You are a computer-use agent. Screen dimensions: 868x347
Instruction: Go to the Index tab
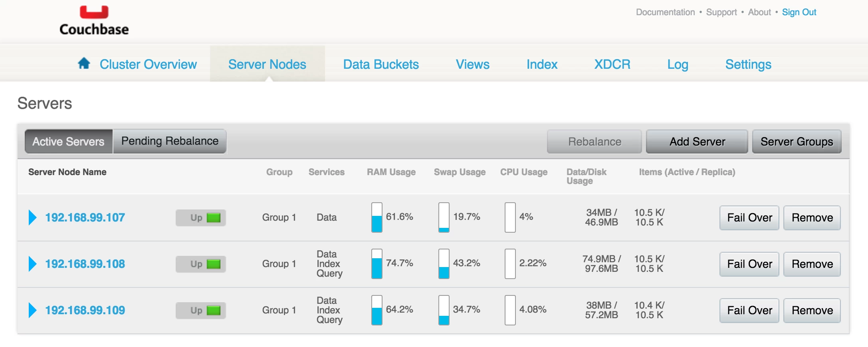click(x=542, y=64)
